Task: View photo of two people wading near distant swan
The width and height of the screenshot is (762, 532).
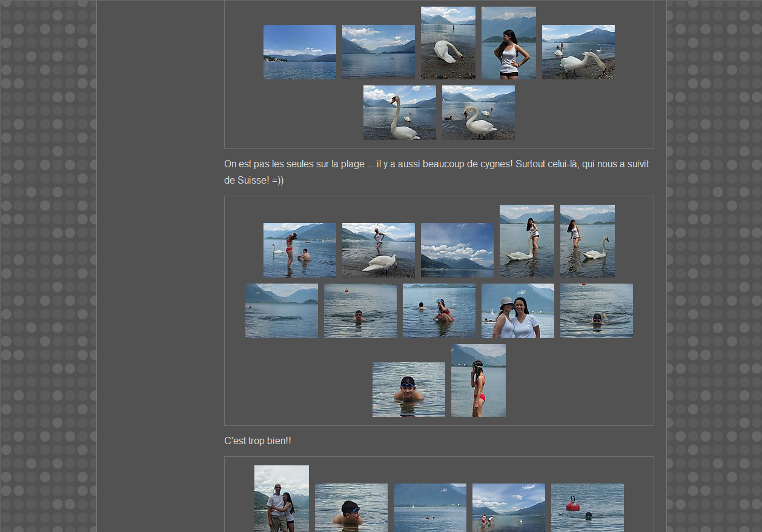Action: point(508,508)
